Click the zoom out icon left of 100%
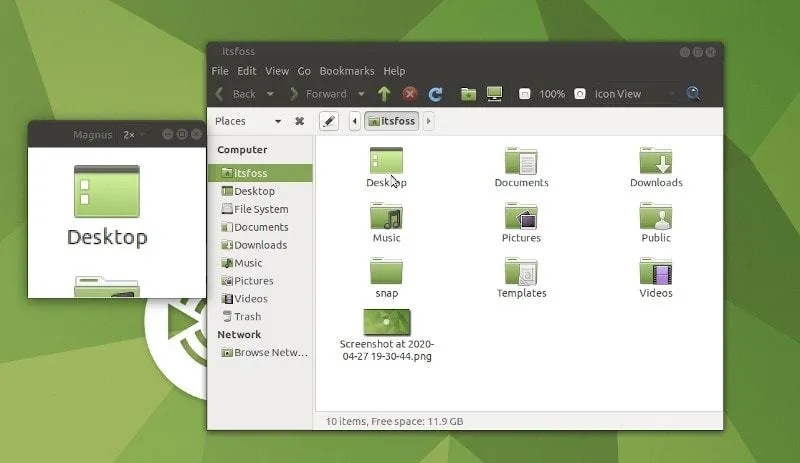Screen dimensions: 800x463 pos(524,94)
